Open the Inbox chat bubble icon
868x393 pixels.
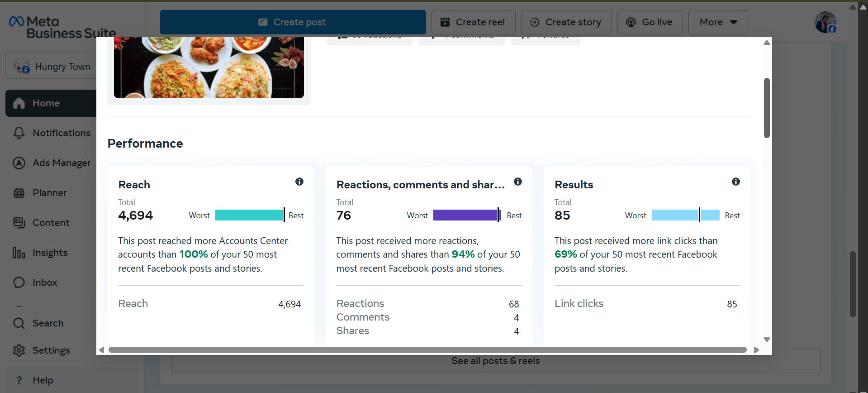(x=19, y=283)
